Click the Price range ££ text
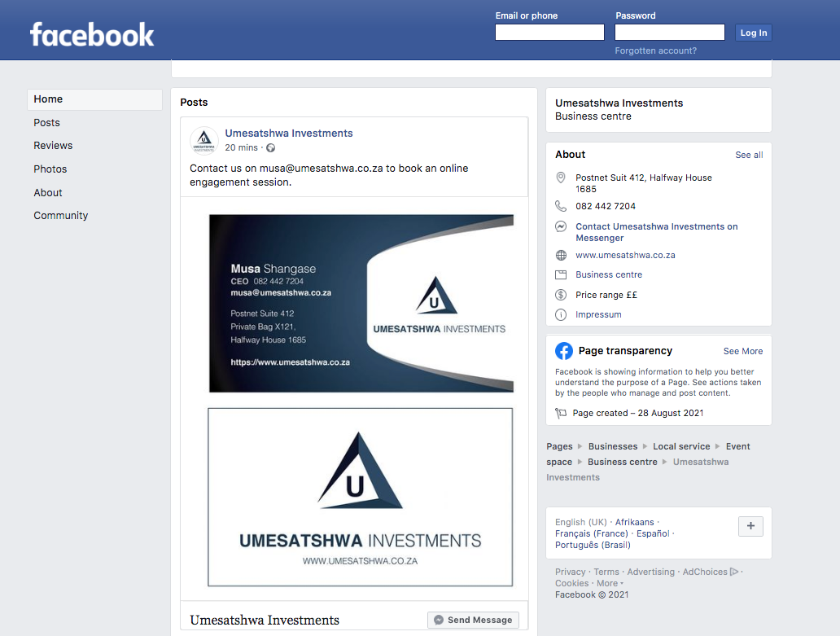 (606, 296)
